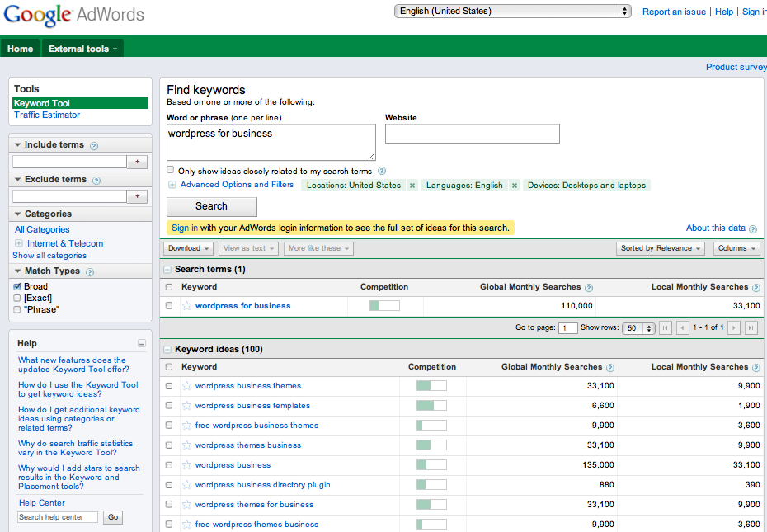Image resolution: width=767 pixels, height=532 pixels.
Task: Star the 'wordpress themes business' keyword
Action: pos(186,445)
